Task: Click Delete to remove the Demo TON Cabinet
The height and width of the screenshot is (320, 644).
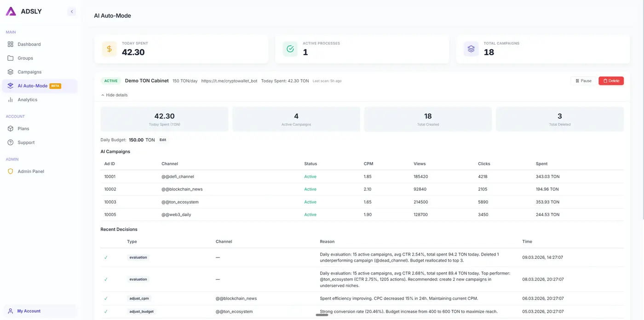Action: [611, 80]
